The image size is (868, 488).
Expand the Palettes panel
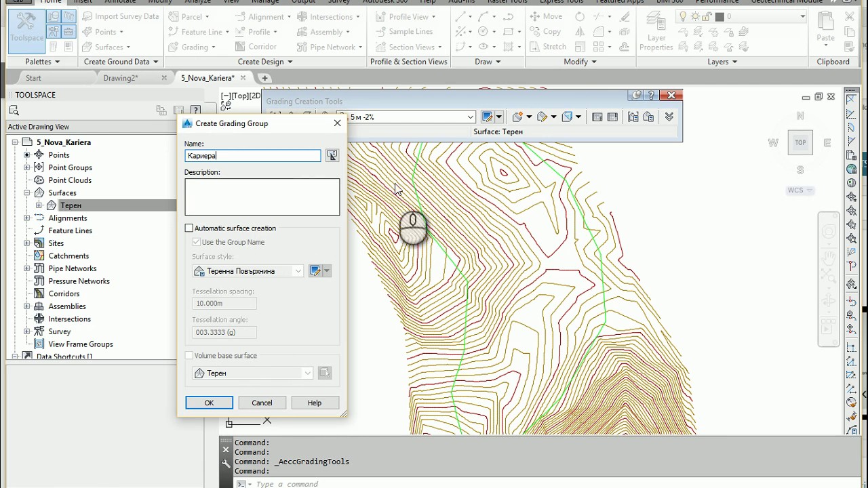(x=43, y=62)
